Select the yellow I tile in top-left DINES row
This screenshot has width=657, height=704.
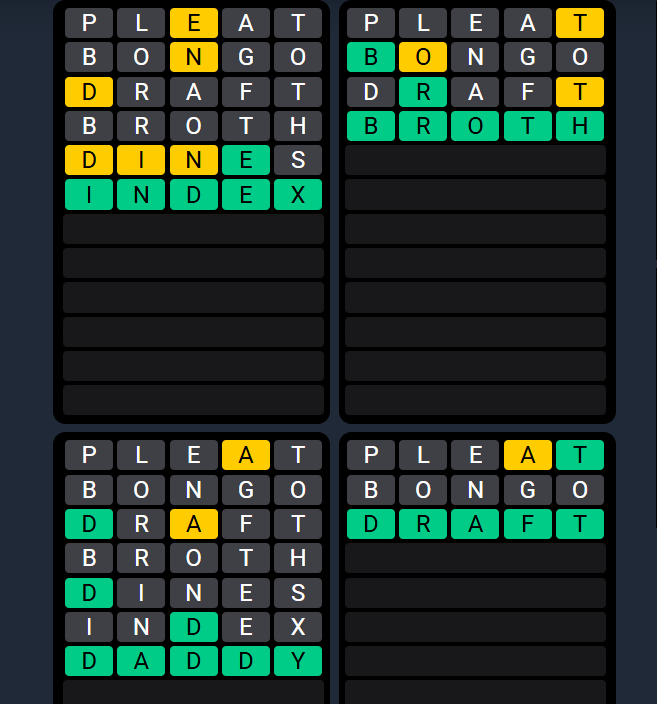click(141, 160)
